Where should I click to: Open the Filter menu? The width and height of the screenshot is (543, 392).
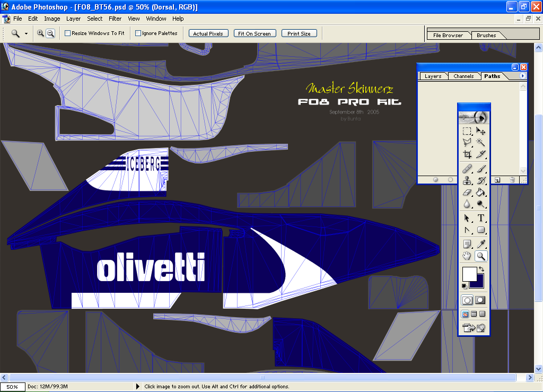point(115,19)
